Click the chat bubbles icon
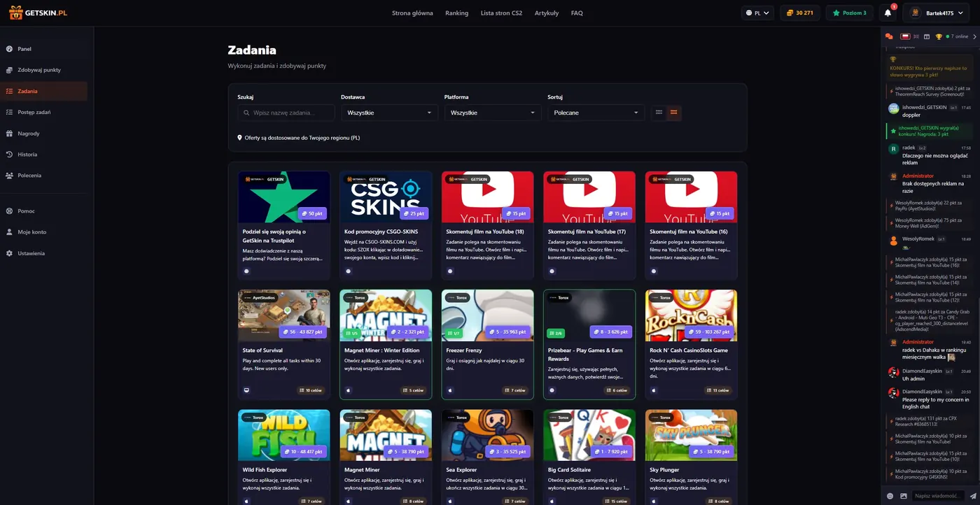The width and height of the screenshot is (980, 505). coord(889,36)
